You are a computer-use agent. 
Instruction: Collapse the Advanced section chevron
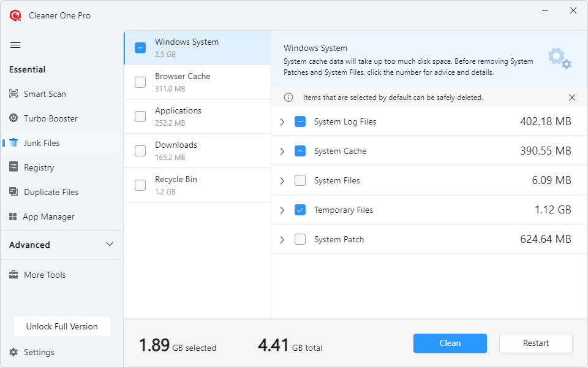[110, 245]
